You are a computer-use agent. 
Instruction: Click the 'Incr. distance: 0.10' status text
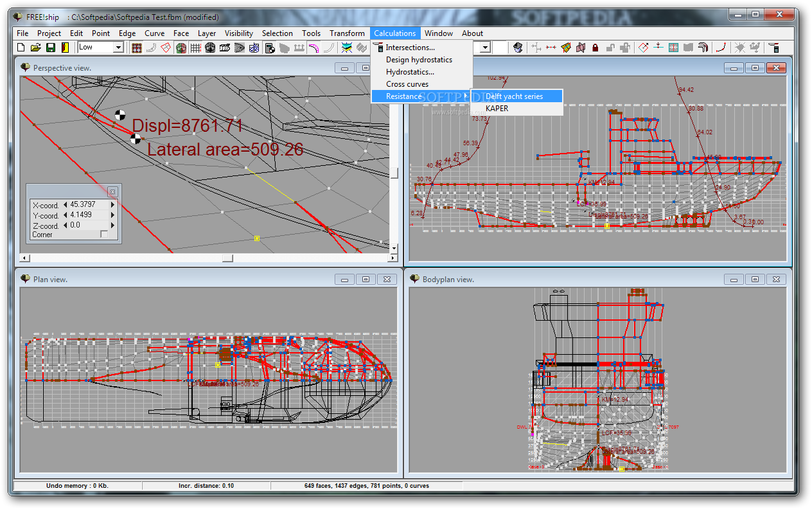pyautogui.click(x=206, y=486)
